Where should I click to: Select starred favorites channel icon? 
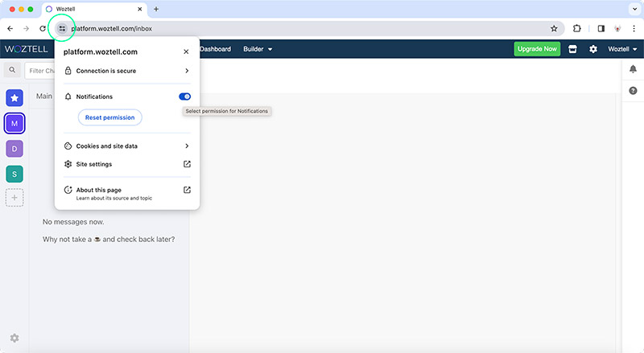14,97
